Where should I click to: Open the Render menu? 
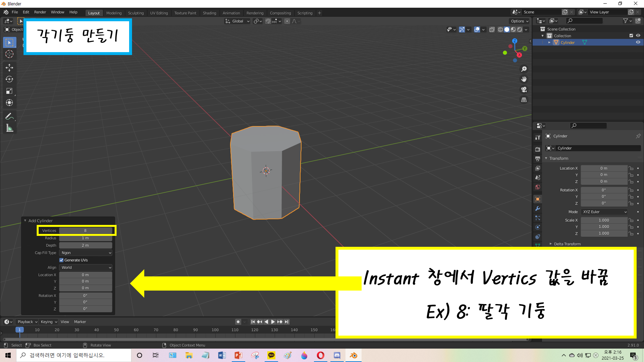(x=40, y=12)
